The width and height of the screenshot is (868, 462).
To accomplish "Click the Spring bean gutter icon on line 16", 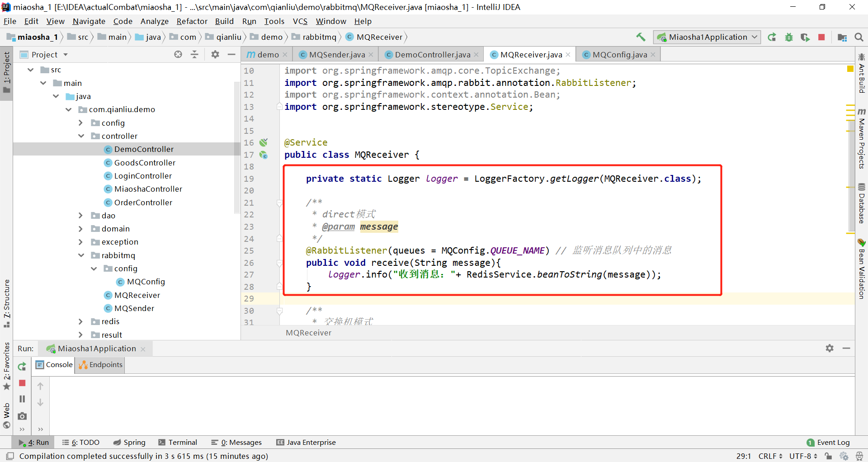I will [x=264, y=142].
